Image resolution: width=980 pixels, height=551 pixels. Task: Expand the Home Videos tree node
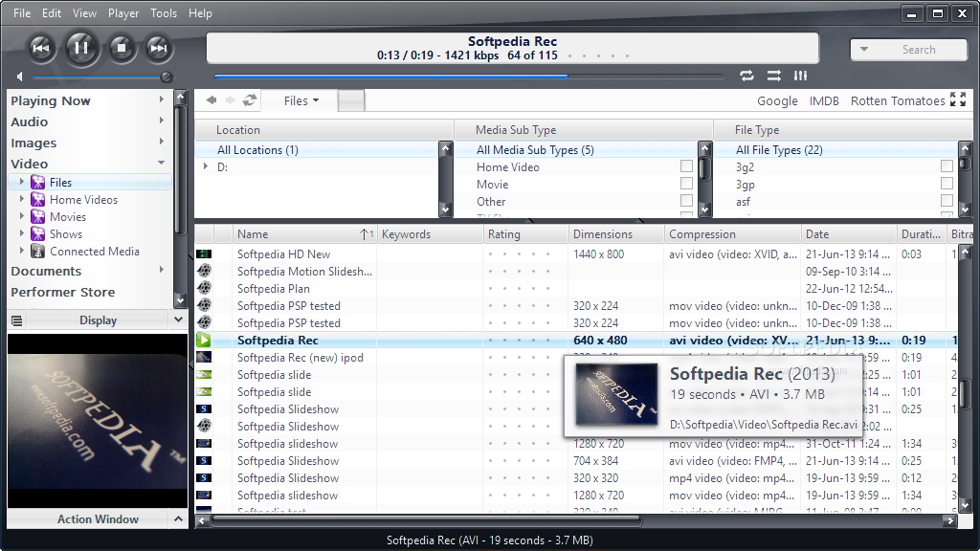(22, 199)
